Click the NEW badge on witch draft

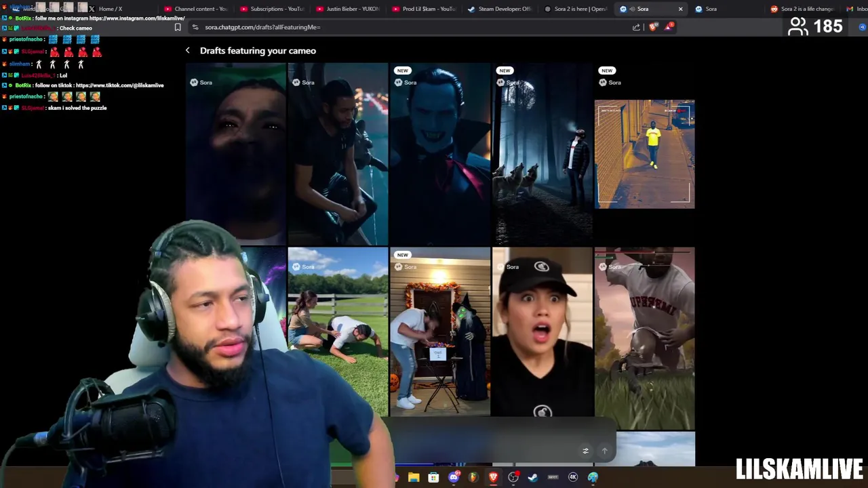click(403, 255)
